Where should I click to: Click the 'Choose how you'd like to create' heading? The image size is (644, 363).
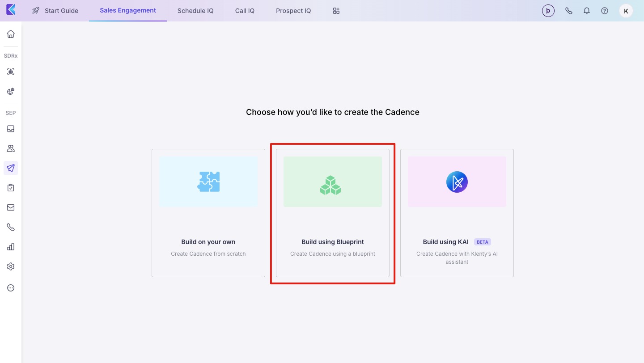click(x=333, y=112)
